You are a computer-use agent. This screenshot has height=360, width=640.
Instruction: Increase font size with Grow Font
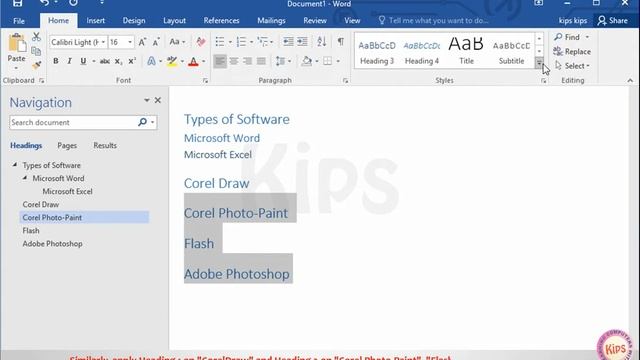(142, 42)
